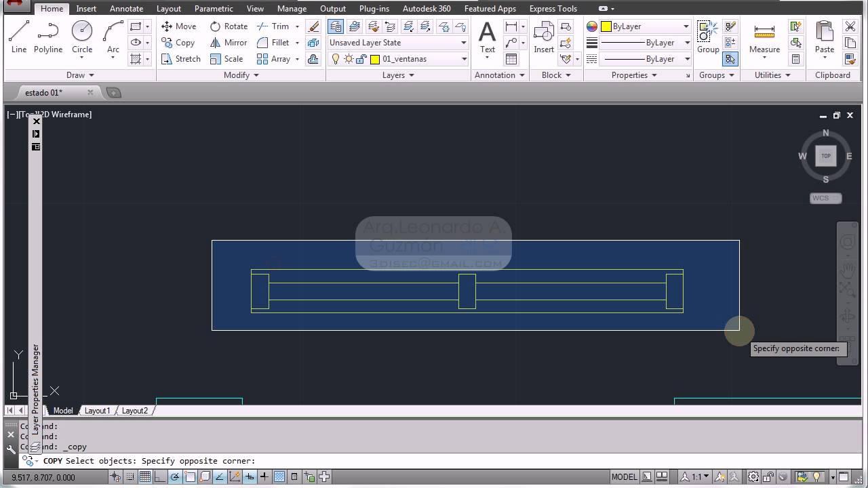Click the Copy command in Modify
The width and height of the screenshot is (868, 488).
point(178,43)
